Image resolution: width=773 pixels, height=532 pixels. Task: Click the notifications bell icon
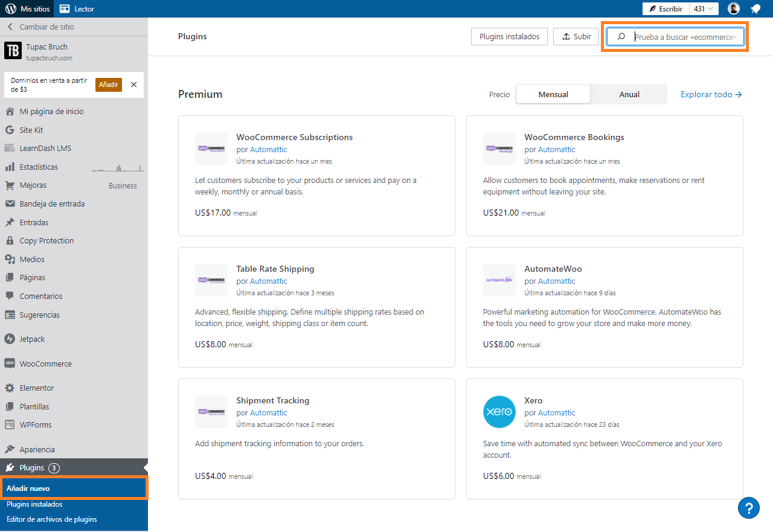click(755, 8)
